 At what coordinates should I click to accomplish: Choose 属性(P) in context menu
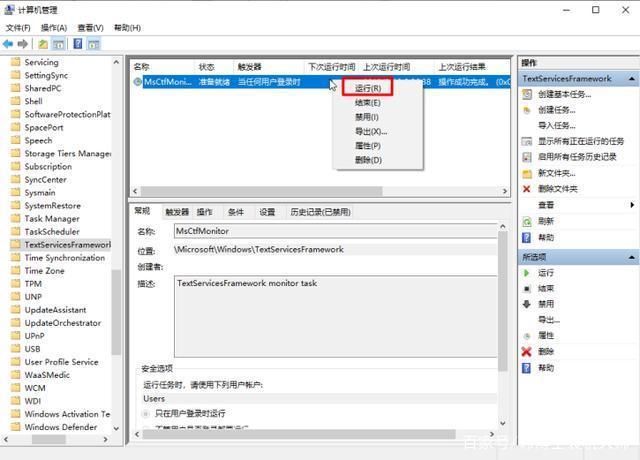pos(368,146)
